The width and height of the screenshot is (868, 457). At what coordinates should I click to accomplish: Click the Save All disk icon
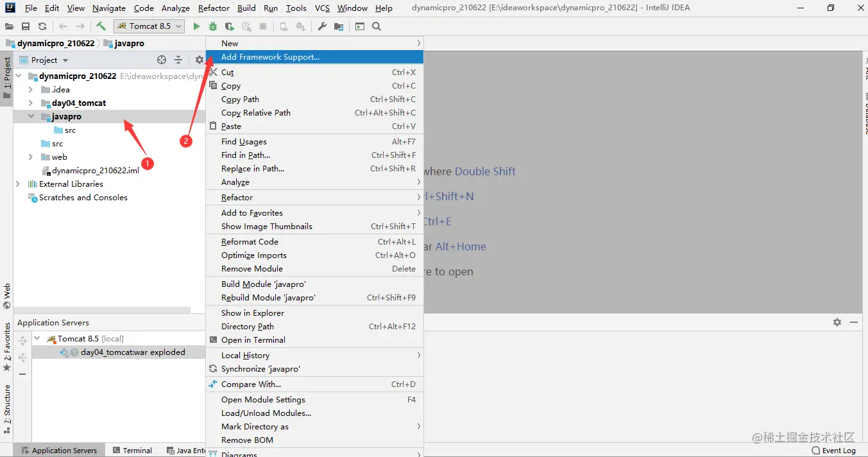click(26, 26)
